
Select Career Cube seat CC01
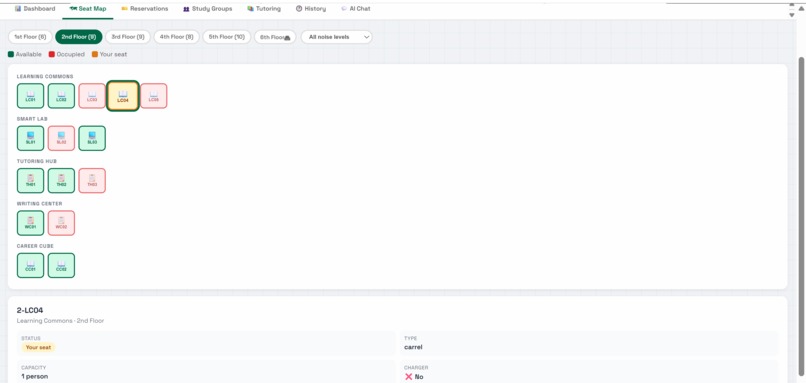(x=30, y=265)
